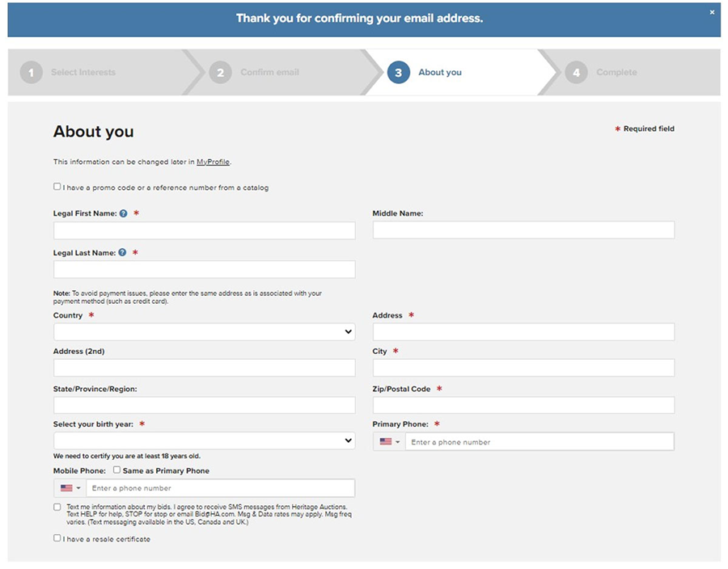The width and height of the screenshot is (728, 569).
Task: Open the MyProfile link
Action: pyautogui.click(x=214, y=162)
